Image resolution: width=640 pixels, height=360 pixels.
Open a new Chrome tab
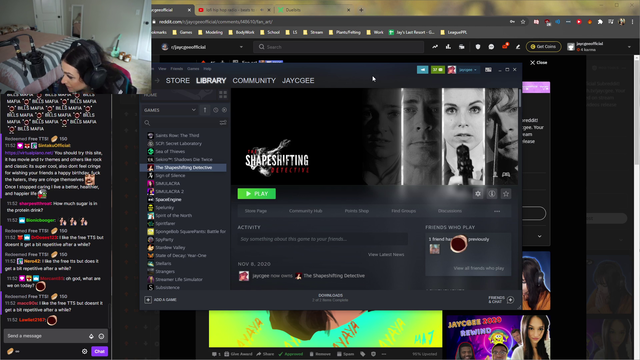(361, 10)
